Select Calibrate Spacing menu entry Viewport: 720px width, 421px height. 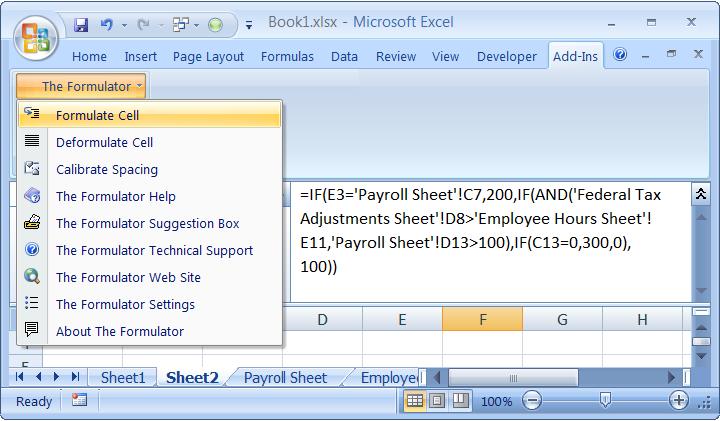[150, 169]
